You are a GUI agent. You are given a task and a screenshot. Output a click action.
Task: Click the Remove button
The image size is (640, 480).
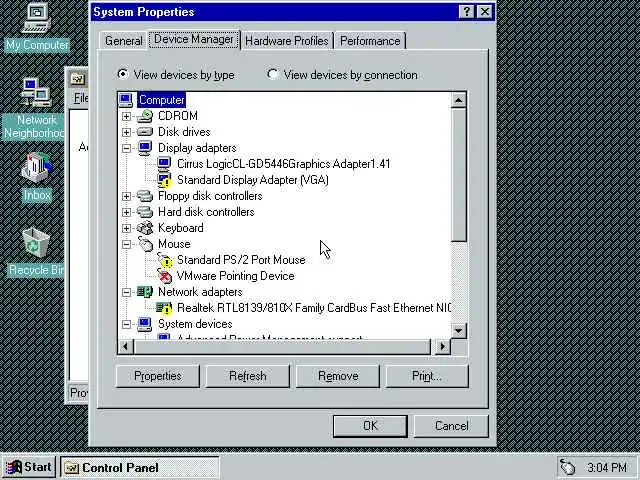pos(338,376)
